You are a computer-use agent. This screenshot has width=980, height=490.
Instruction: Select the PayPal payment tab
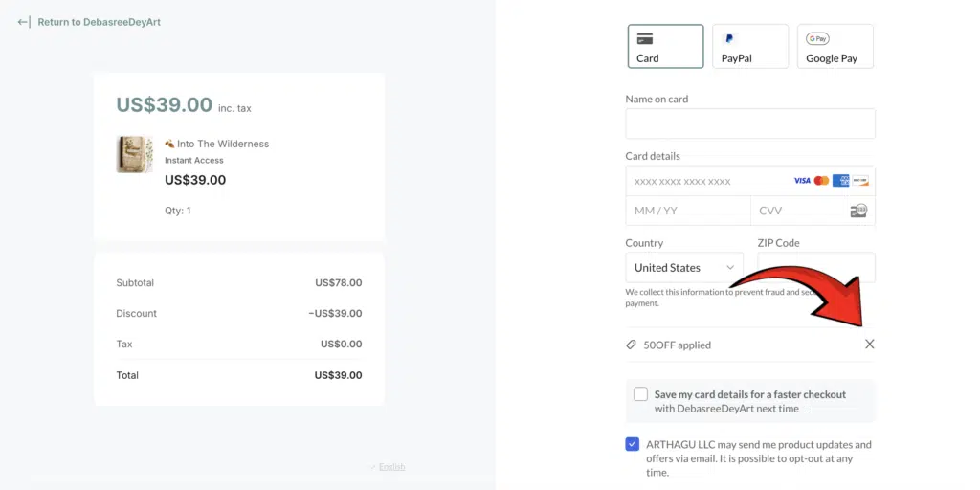pos(750,46)
